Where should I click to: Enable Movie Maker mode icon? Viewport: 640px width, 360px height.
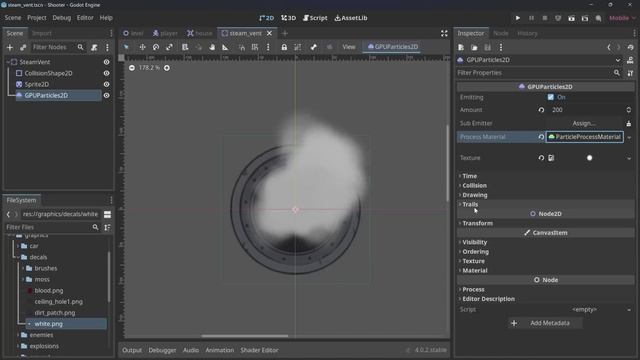[x=598, y=18]
